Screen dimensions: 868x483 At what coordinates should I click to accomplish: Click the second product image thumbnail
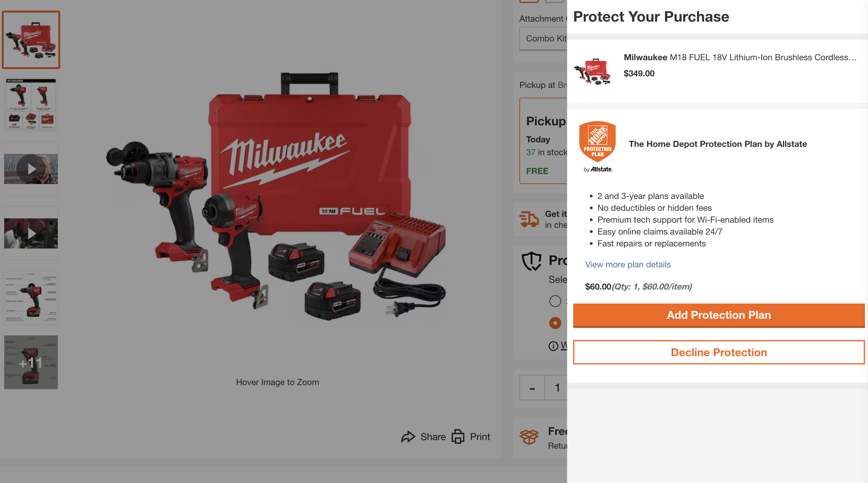pos(31,104)
